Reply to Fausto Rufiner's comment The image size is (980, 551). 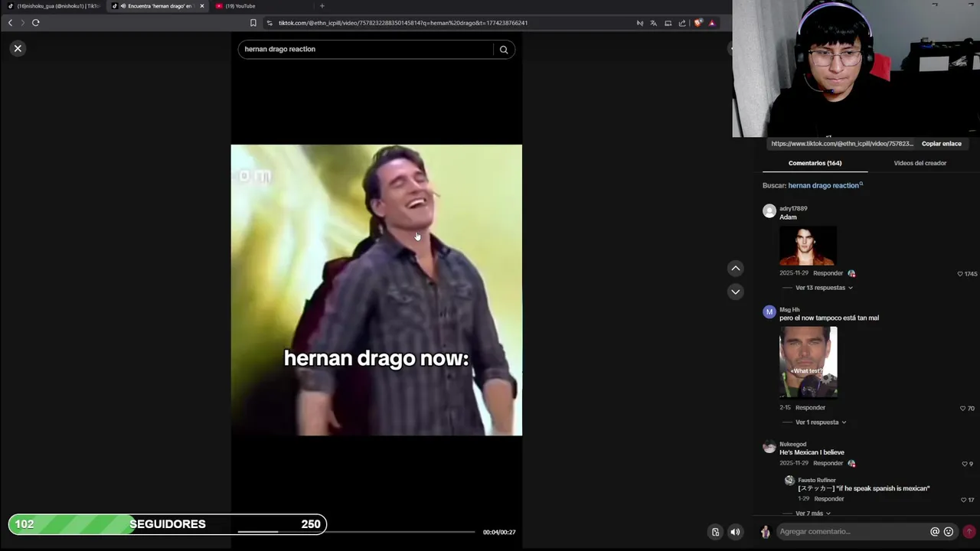coord(829,499)
